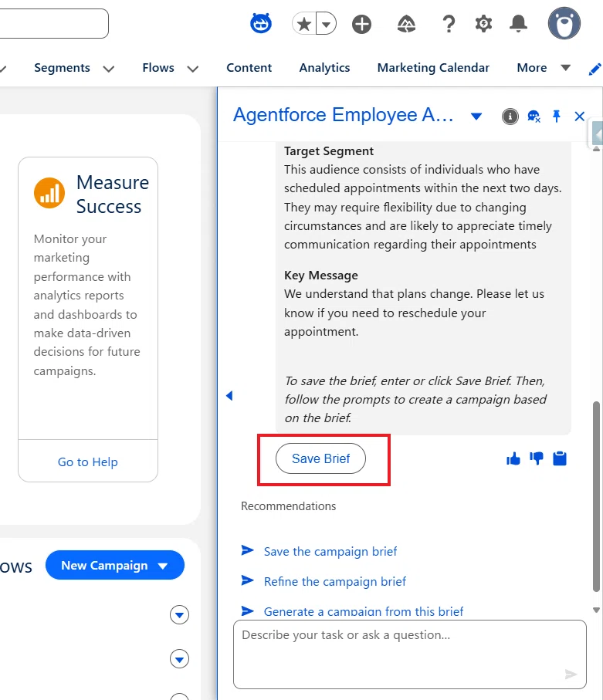603x700 pixels.
Task: Click the Measure Success chart icon
Action: [49, 193]
